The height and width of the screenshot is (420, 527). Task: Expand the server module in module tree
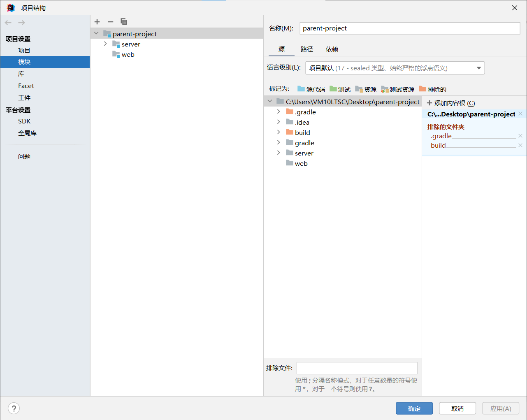tap(105, 44)
